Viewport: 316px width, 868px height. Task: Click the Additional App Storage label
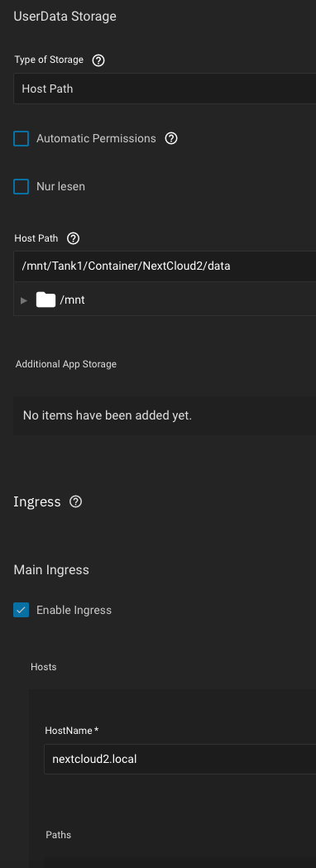(66, 364)
